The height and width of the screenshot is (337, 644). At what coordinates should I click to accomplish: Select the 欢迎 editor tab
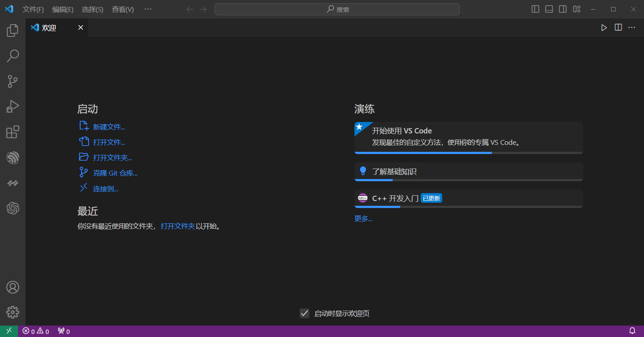57,28
